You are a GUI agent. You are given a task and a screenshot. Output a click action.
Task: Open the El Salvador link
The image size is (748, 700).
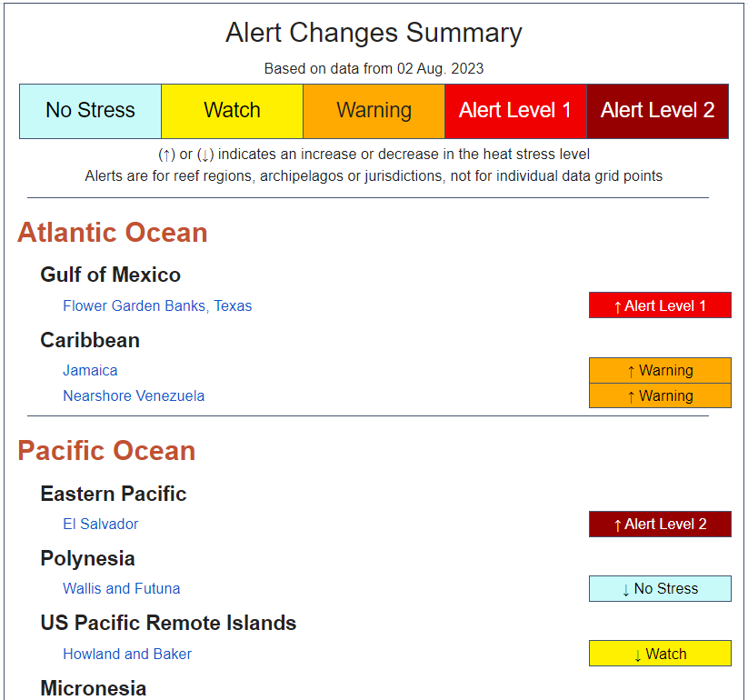click(101, 524)
